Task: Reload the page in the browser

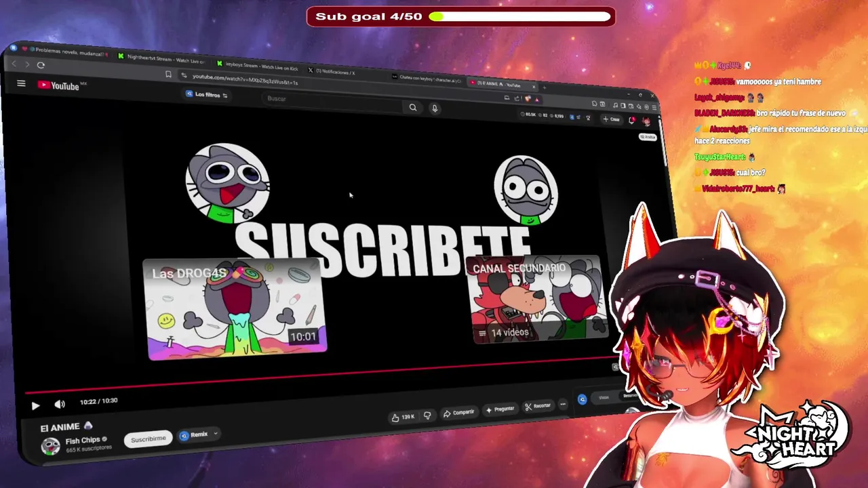Action: pos(41,65)
